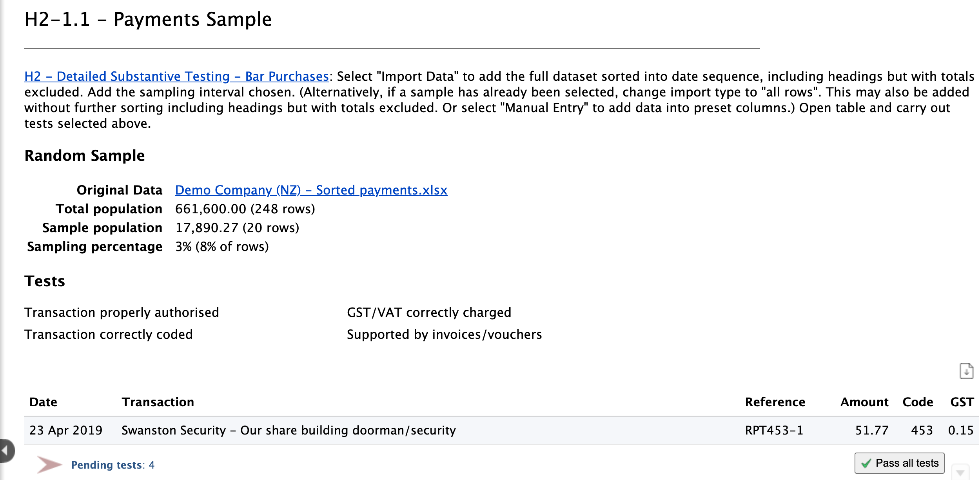The image size is (980, 480).
Task: Open Demo Company (NZ) Sorted payments.xlsx
Action: pyautogui.click(x=311, y=190)
